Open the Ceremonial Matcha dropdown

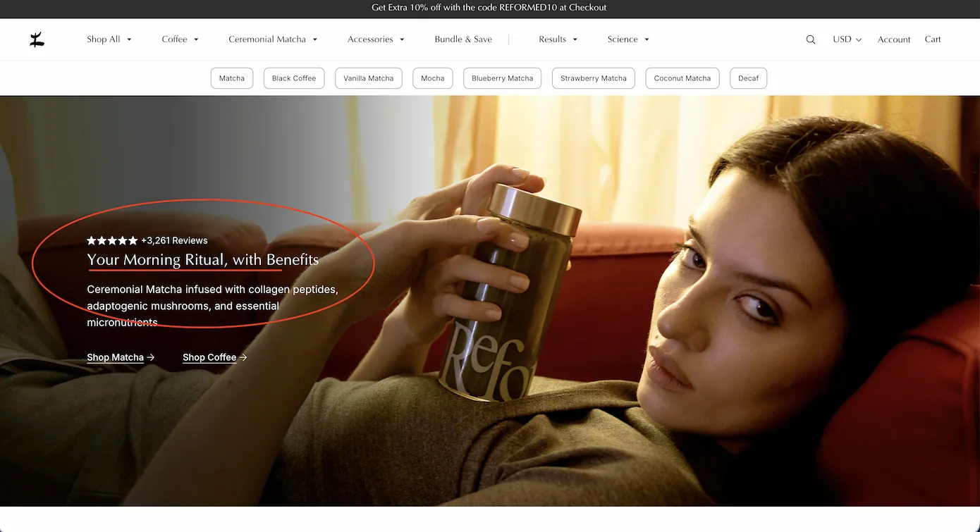(273, 39)
